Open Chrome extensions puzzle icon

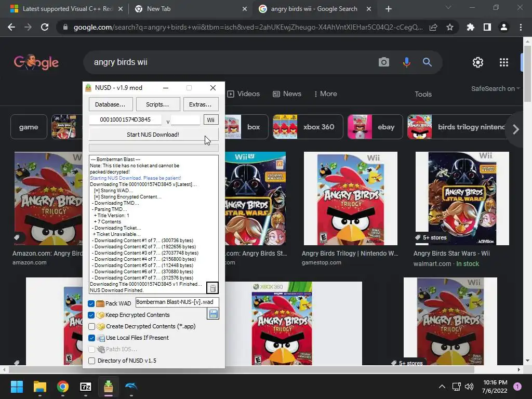470,27
